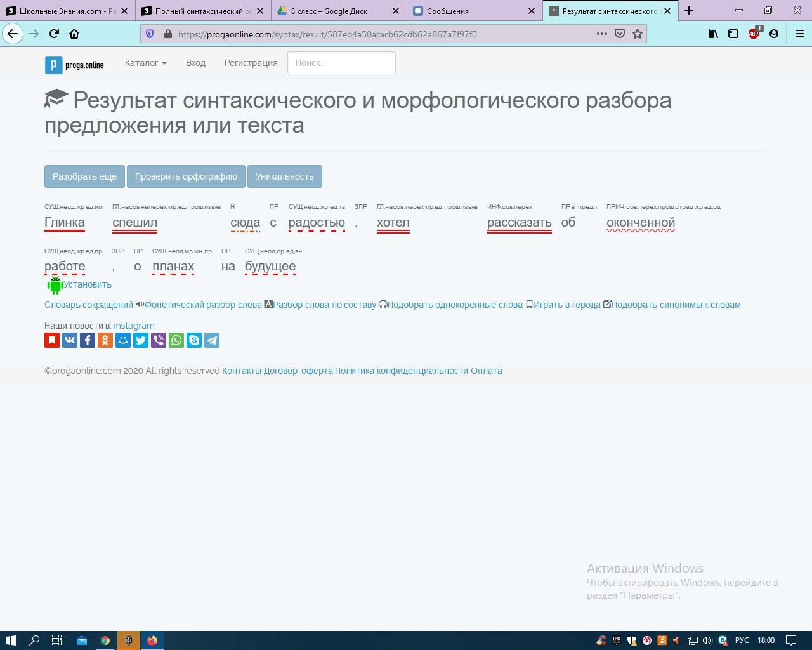This screenshot has width=812, height=650.
Task: Click the Twitter share icon
Action: (x=141, y=340)
